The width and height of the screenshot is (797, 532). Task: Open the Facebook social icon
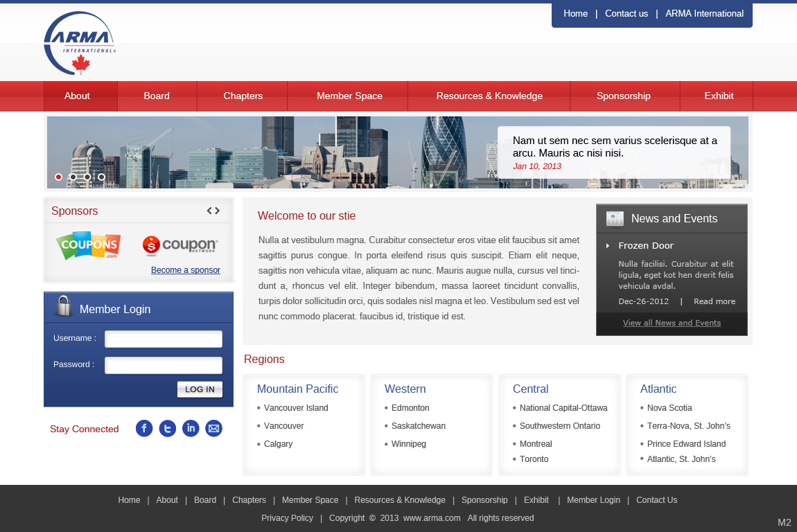(144, 428)
